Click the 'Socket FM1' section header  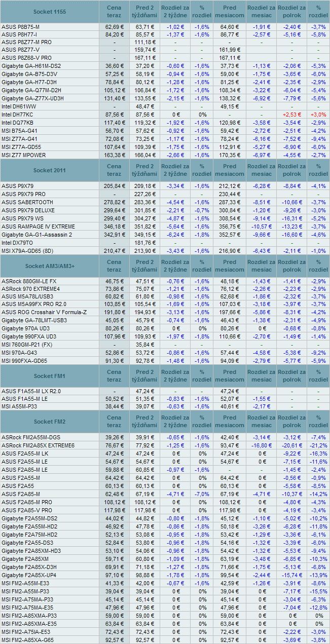[50, 376]
